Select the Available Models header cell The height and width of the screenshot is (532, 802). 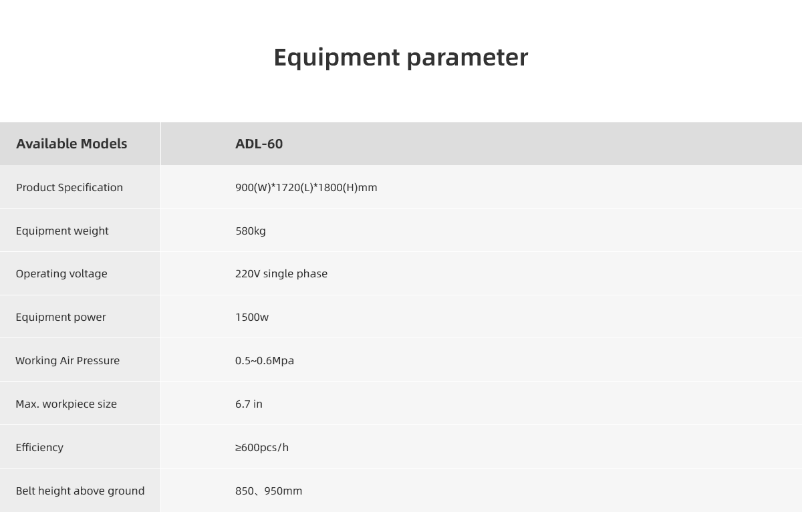tap(72, 144)
